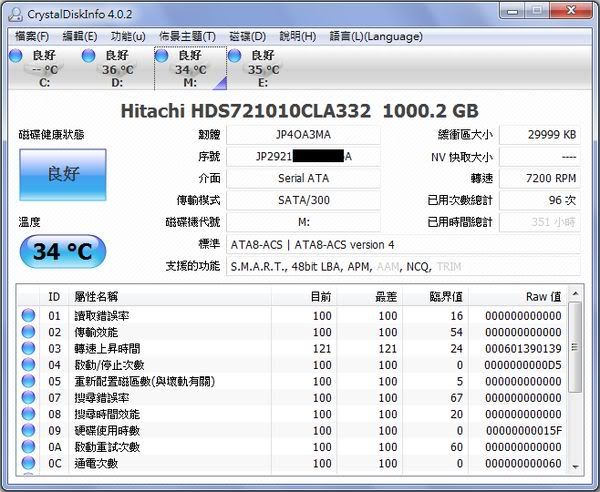600x492 pixels.
Task: Click the drive letter field M:
Action: point(303,222)
